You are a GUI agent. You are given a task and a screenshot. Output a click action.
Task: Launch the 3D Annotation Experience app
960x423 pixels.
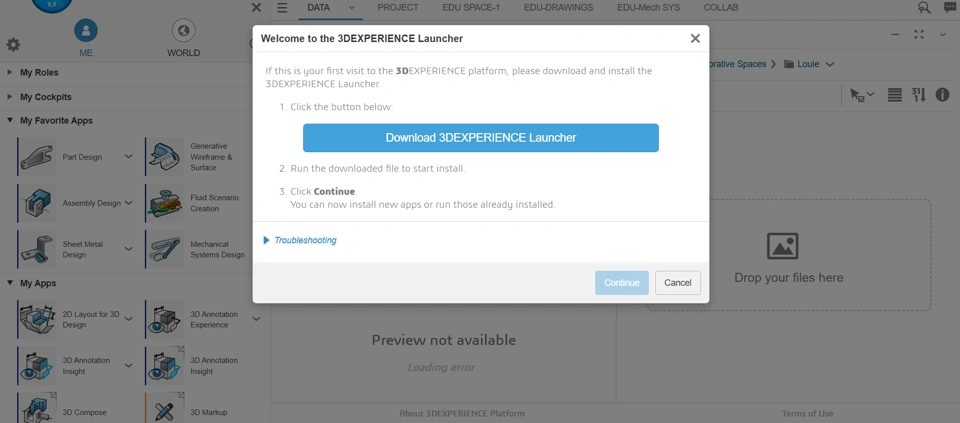coord(165,320)
